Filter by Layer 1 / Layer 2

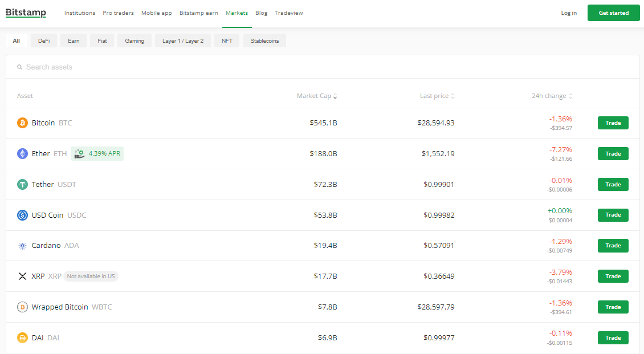183,40
